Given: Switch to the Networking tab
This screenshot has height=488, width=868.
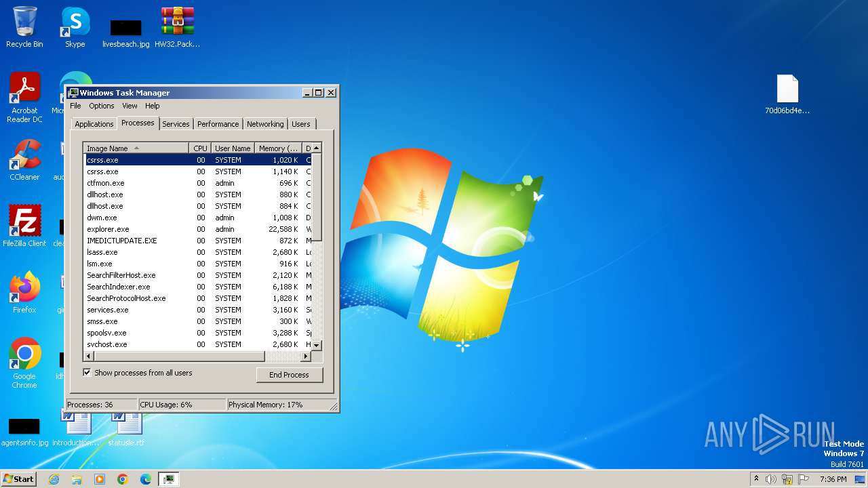Looking at the screenshot, I should click(x=265, y=124).
